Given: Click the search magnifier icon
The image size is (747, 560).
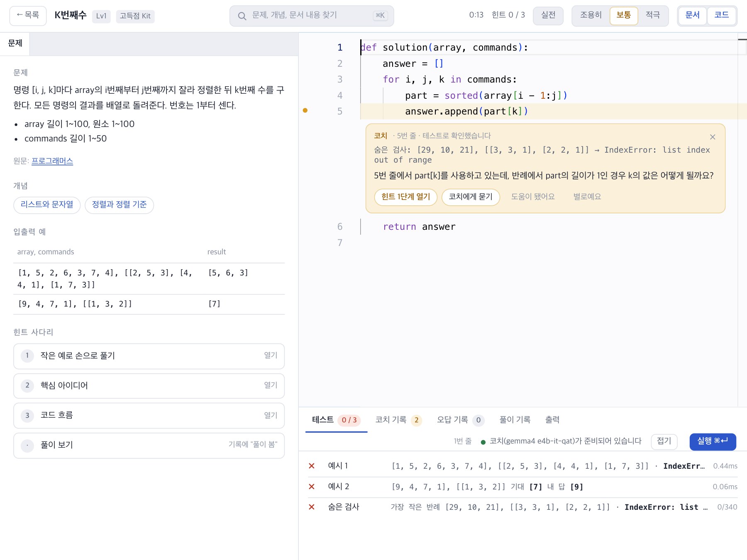Looking at the screenshot, I should [242, 16].
